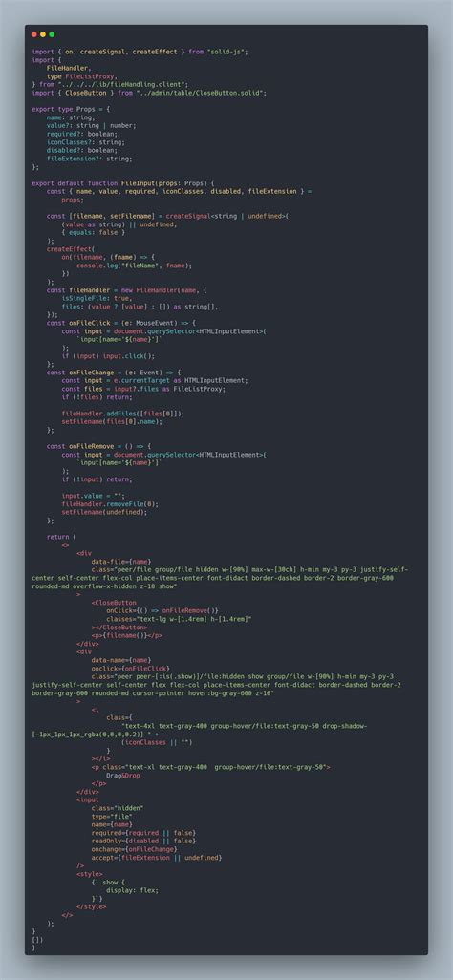
Task: Click the yellow minimize dot
Action: pyautogui.click(x=43, y=34)
